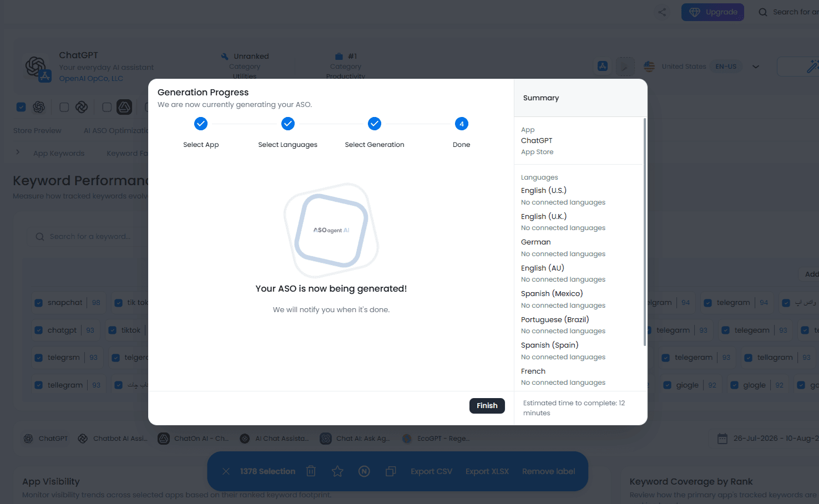The width and height of the screenshot is (819, 504).
Task: Click Export CSV
Action: (x=432, y=471)
